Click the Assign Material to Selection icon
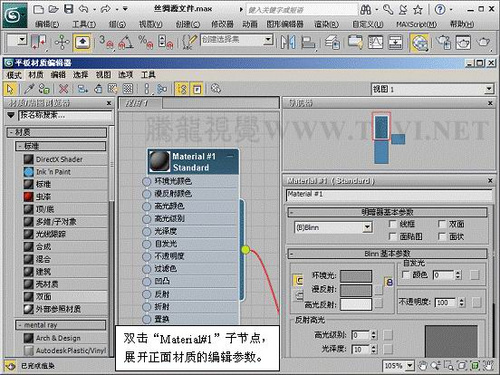Screen dimensions: 500x375 (x=44, y=89)
